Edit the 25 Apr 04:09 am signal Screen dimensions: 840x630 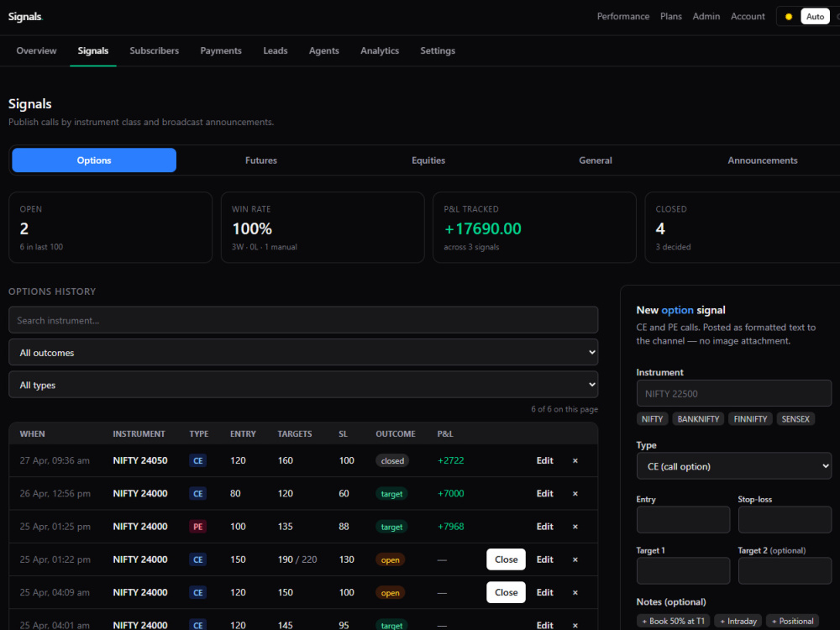click(x=545, y=592)
